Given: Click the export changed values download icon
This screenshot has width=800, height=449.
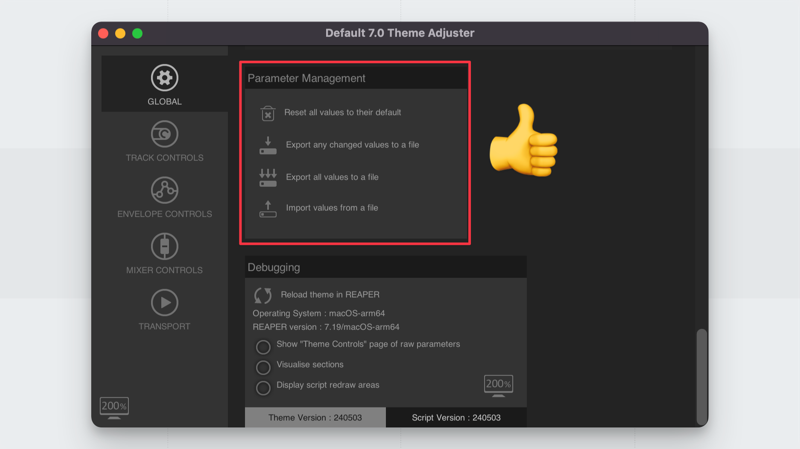Looking at the screenshot, I should [268, 145].
